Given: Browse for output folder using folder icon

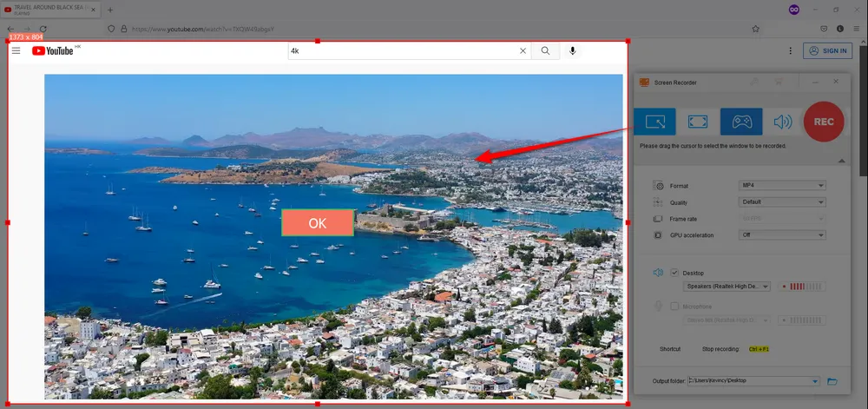Looking at the screenshot, I should tap(832, 381).
